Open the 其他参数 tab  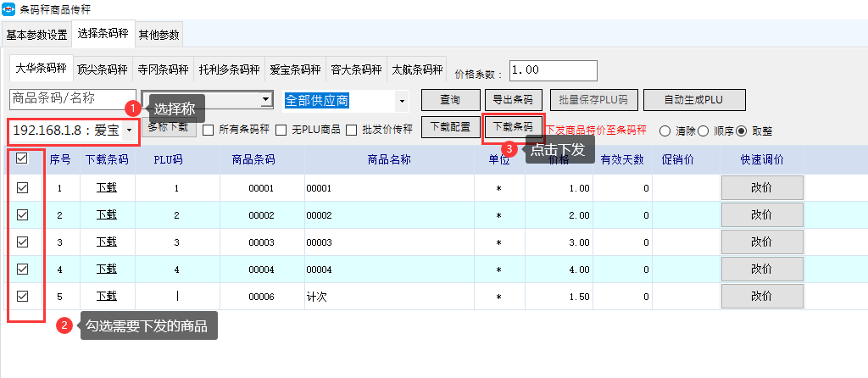[159, 35]
